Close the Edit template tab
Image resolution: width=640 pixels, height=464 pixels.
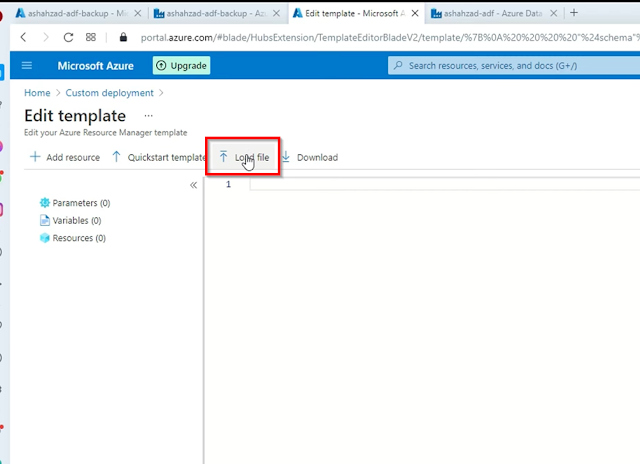point(415,13)
